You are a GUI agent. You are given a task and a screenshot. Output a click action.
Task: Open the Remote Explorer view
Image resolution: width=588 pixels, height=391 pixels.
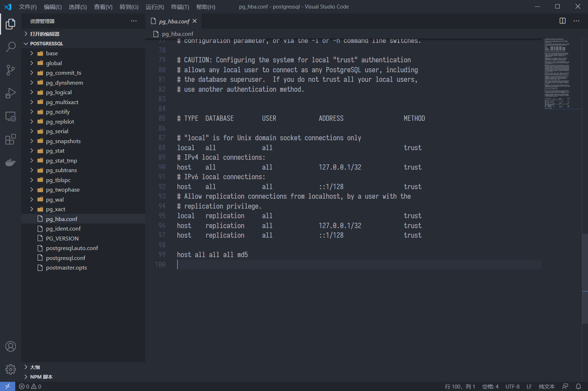(11, 117)
